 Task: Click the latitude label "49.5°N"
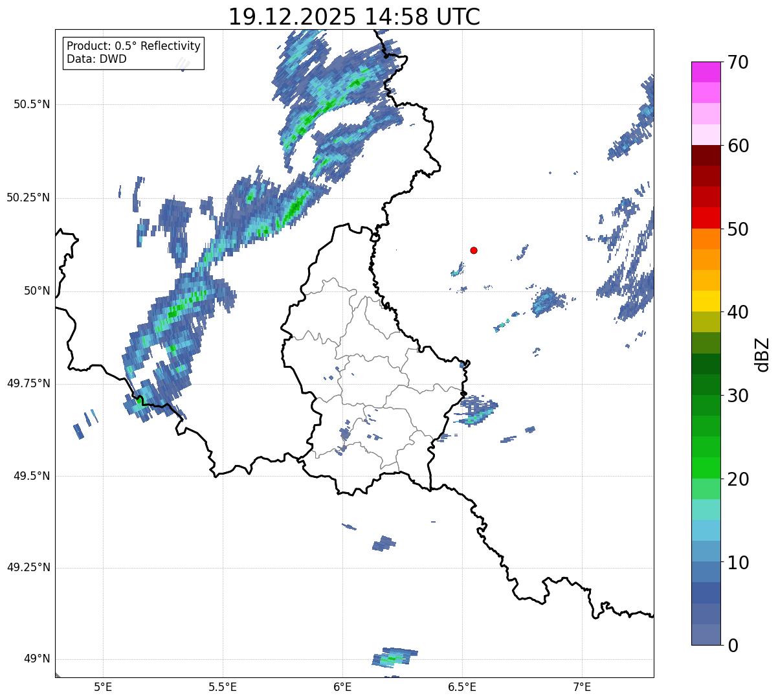(x=31, y=476)
